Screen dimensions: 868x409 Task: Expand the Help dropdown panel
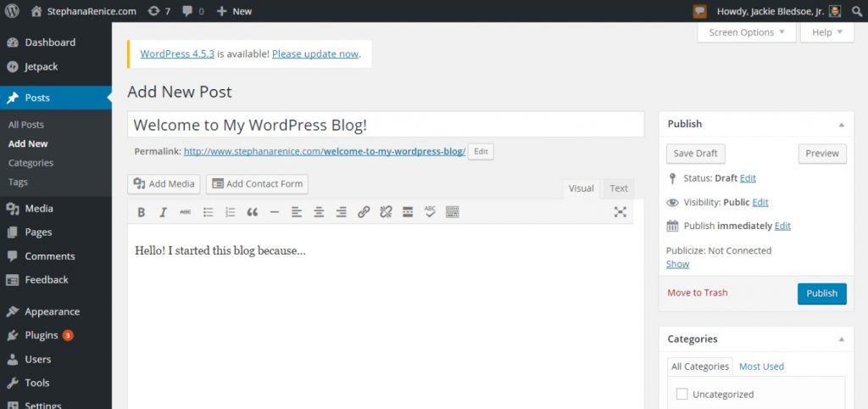[x=826, y=32]
